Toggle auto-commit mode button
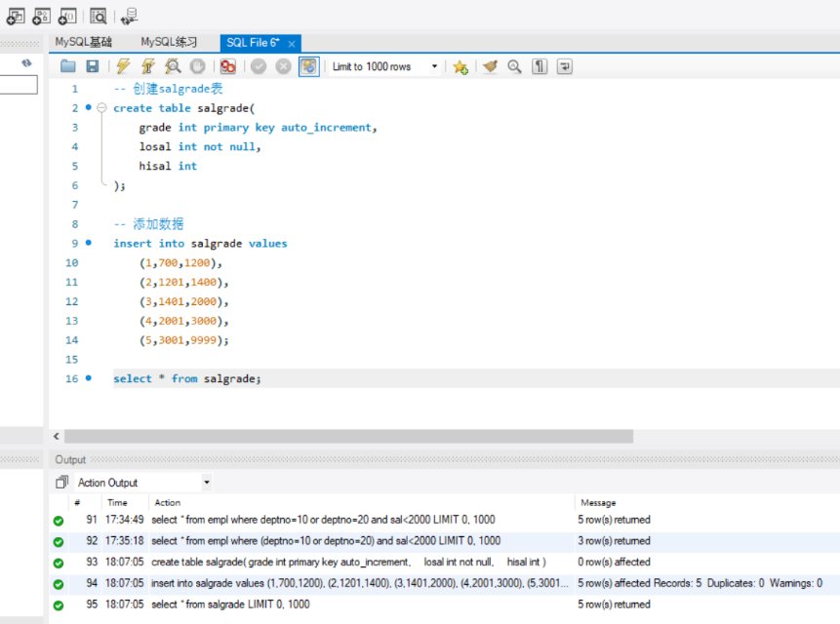The width and height of the screenshot is (840, 624). [308, 66]
